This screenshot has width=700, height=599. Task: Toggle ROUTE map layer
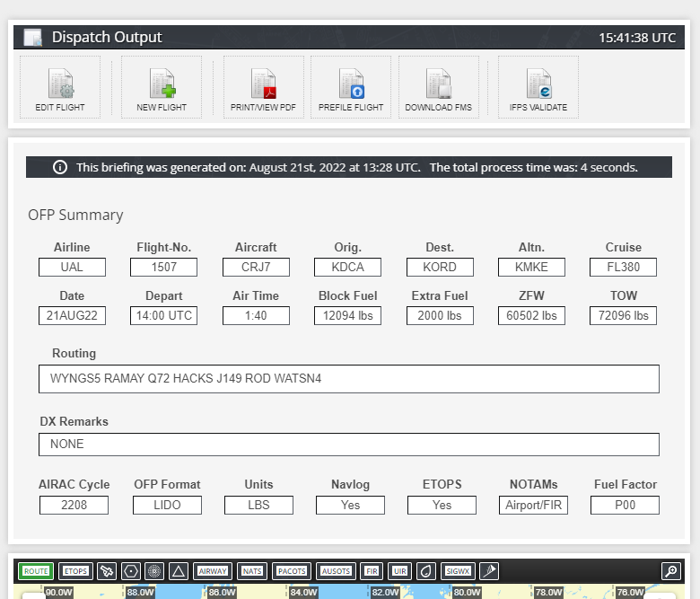pos(36,571)
